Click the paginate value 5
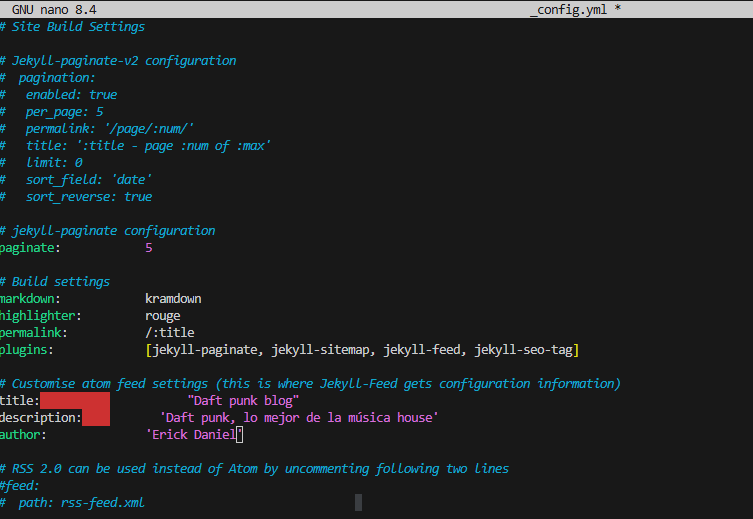The width and height of the screenshot is (753, 519). click(149, 248)
